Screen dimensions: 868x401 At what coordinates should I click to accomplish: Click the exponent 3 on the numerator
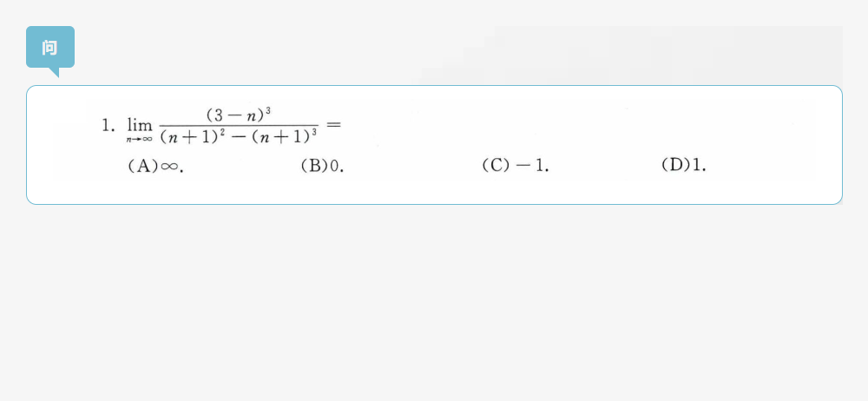pyautogui.click(x=268, y=111)
